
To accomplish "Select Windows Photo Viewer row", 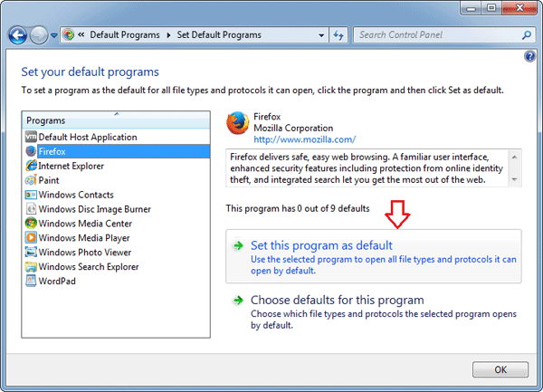I will tap(85, 252).
